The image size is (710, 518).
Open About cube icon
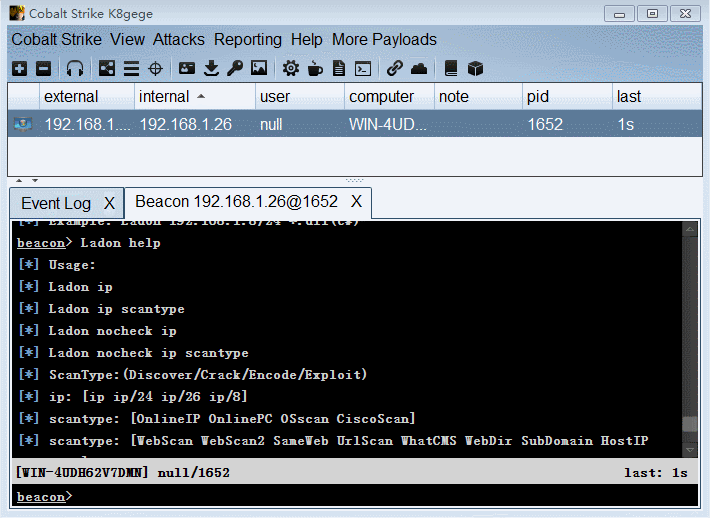click(x=475, y=69)
